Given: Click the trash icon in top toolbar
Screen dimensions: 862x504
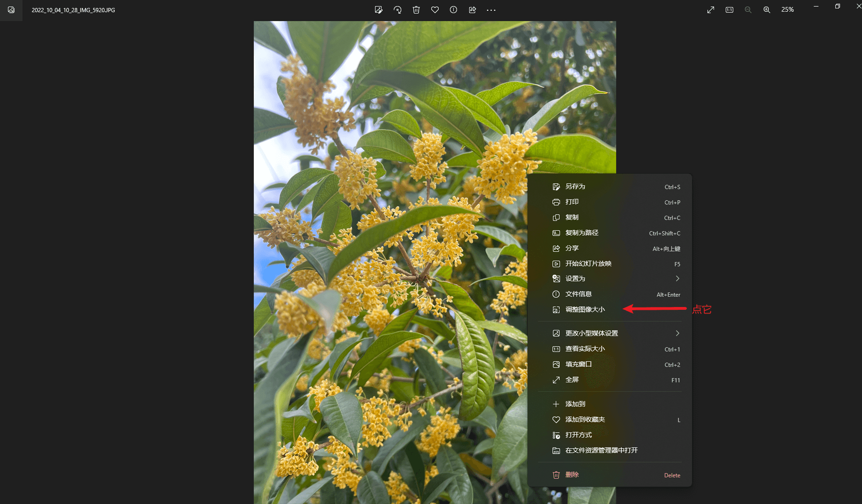Looking at the screenshot, I should (416, 10).
